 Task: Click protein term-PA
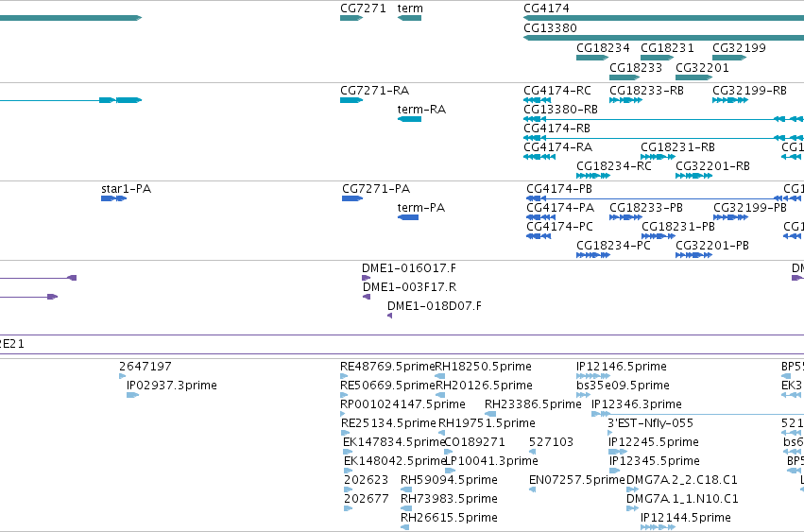[408, 217]
